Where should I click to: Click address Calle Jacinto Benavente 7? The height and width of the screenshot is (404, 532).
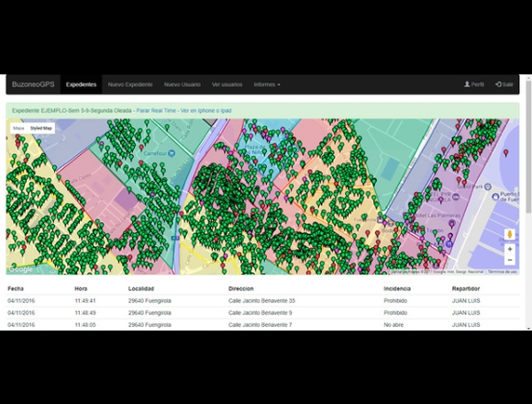[x=260, y=325]
